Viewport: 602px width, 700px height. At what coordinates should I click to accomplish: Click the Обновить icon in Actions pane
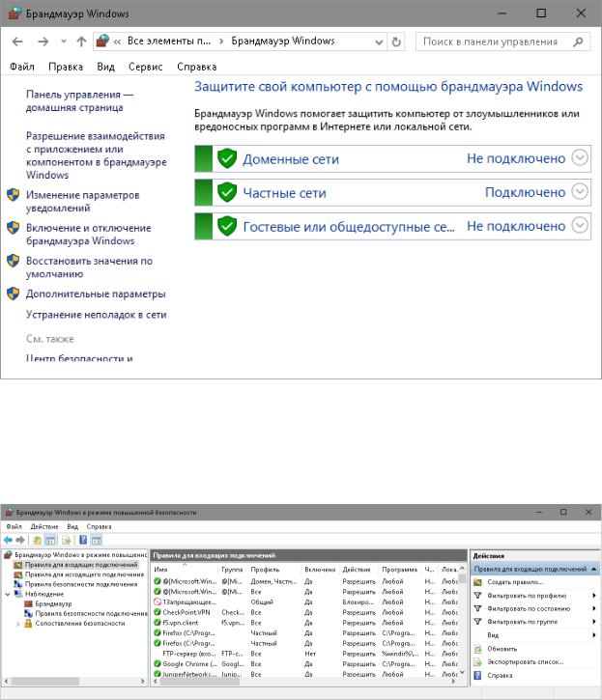477,649
